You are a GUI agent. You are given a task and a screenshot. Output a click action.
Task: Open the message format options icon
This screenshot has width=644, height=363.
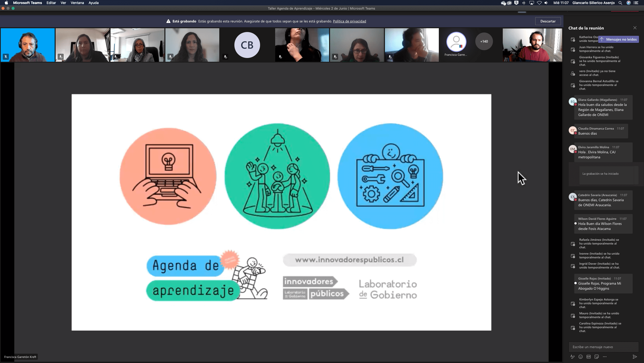(x=572, y=357)
